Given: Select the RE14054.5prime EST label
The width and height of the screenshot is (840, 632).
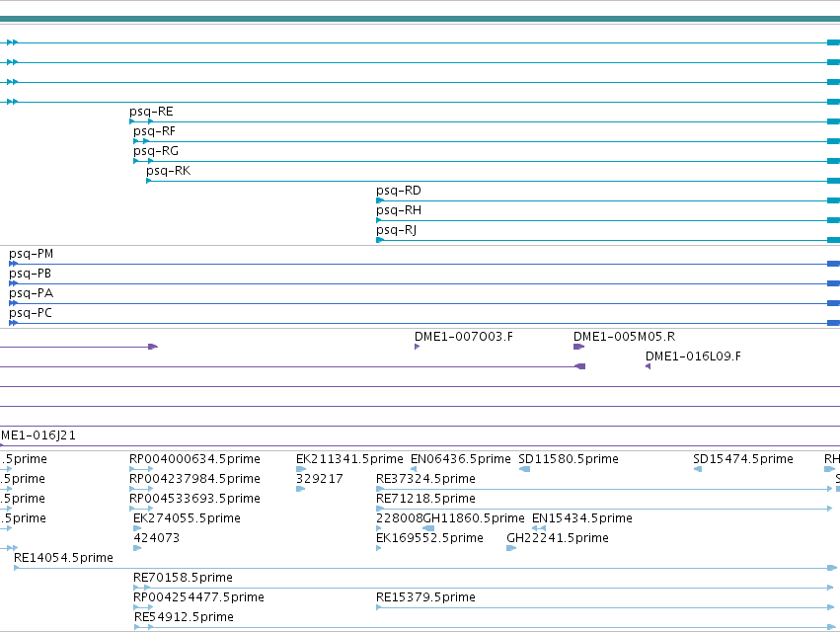Looking at the screenshot, I should pyautogui.click(x=63, y=558).
